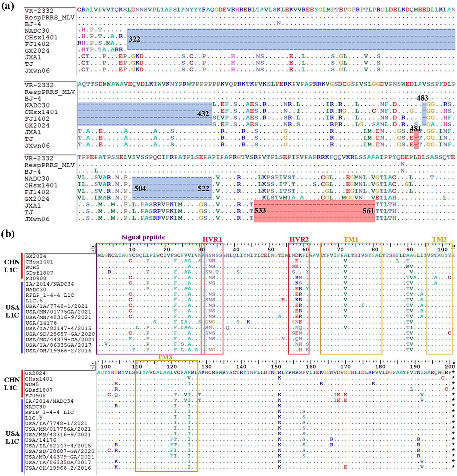Click ruler number '20' above the signal peptide
The height and width of the screenshot is (476, 457).
coord(167,250)
